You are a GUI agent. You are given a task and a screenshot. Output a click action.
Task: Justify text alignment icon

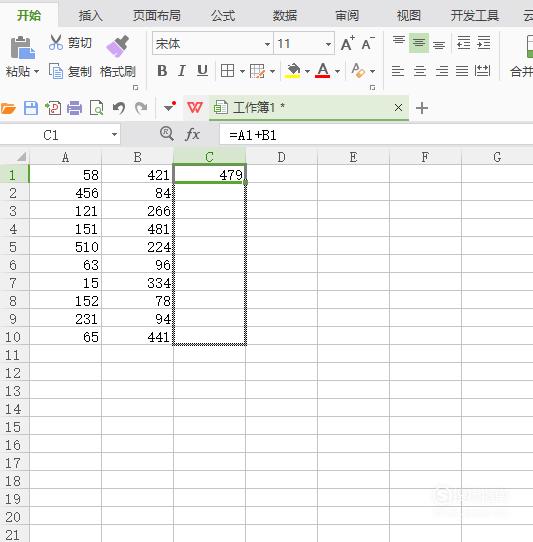[462, 71]
